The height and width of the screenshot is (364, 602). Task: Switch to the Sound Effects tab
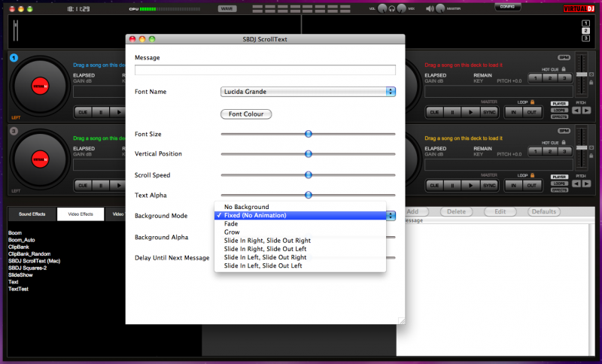(32, 214)
